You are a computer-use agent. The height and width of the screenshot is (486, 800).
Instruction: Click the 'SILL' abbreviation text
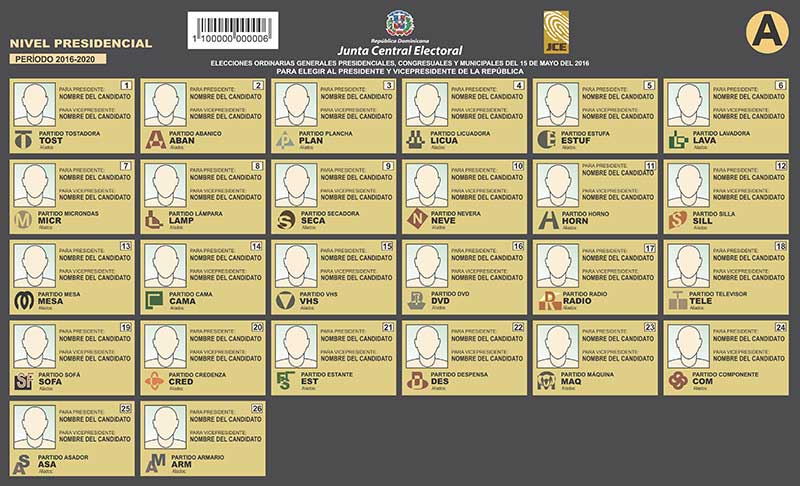pos(702,221)
